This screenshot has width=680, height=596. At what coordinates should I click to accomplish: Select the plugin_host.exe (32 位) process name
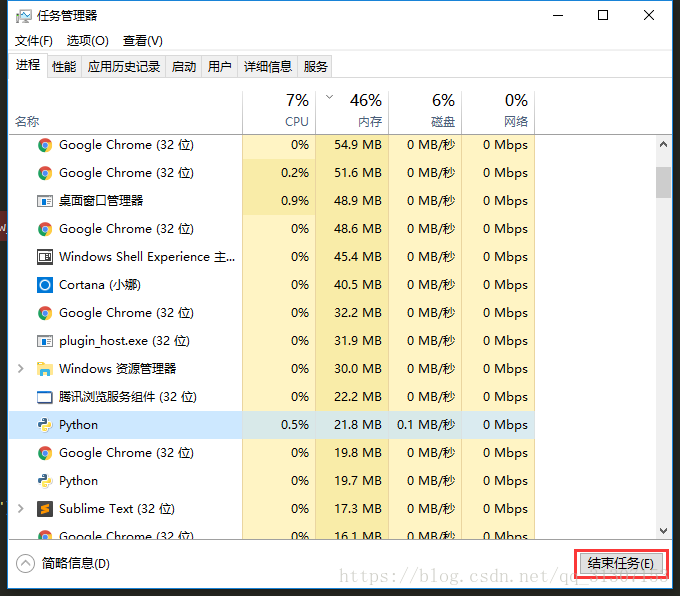point(124,341)
